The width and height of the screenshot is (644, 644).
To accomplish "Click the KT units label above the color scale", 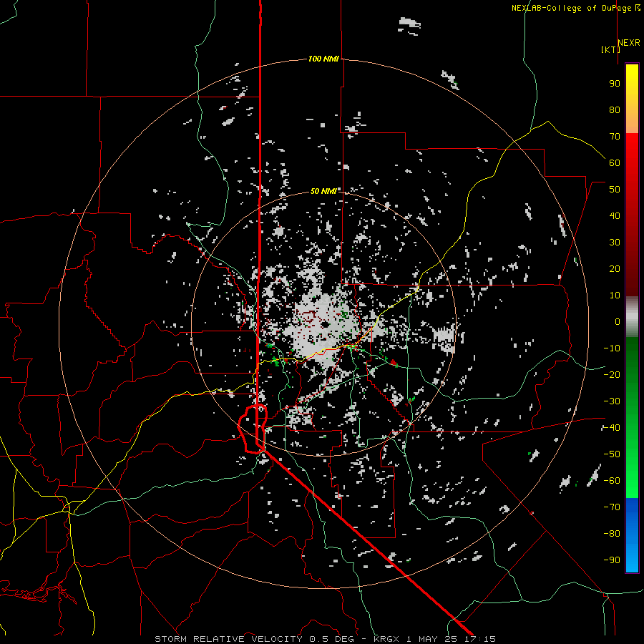I will [611, 49].
